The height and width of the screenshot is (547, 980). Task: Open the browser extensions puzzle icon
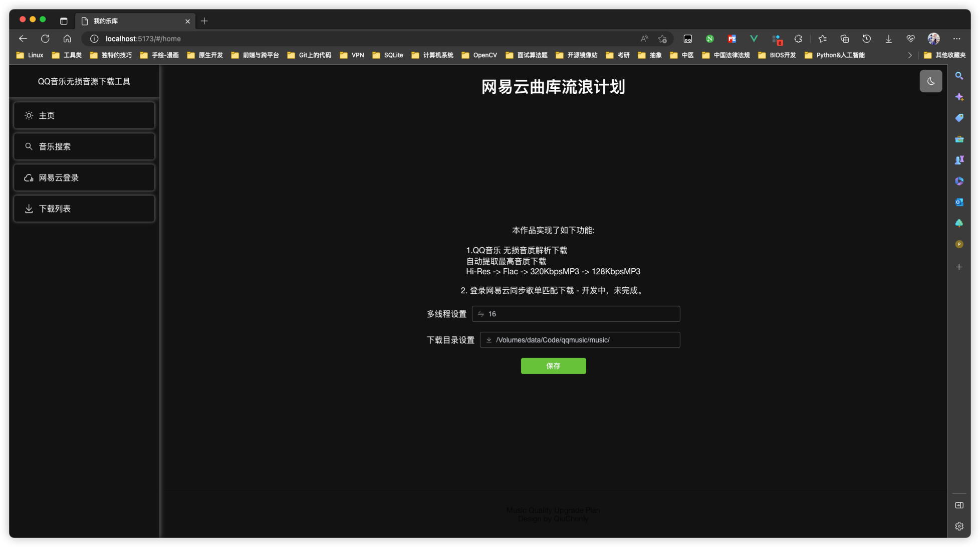tap(798, 39)
